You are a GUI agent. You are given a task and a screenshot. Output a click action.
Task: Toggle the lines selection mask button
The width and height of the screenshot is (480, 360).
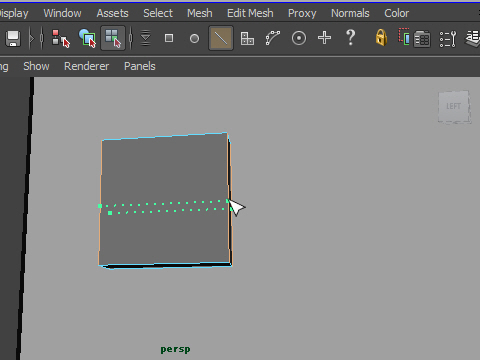(x=221, y=38)
